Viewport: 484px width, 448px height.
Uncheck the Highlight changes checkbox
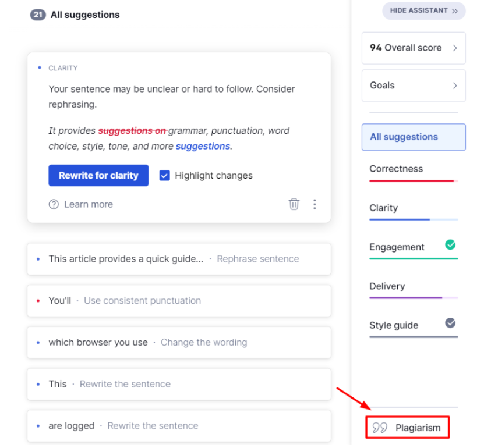(x=164, y=176)
